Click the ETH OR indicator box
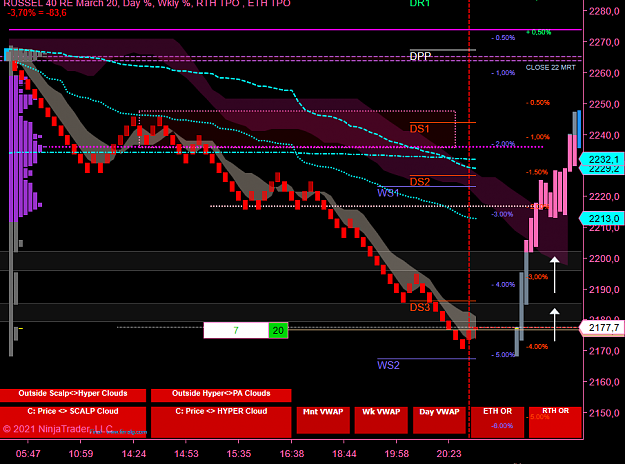 [x=497, y=422]
